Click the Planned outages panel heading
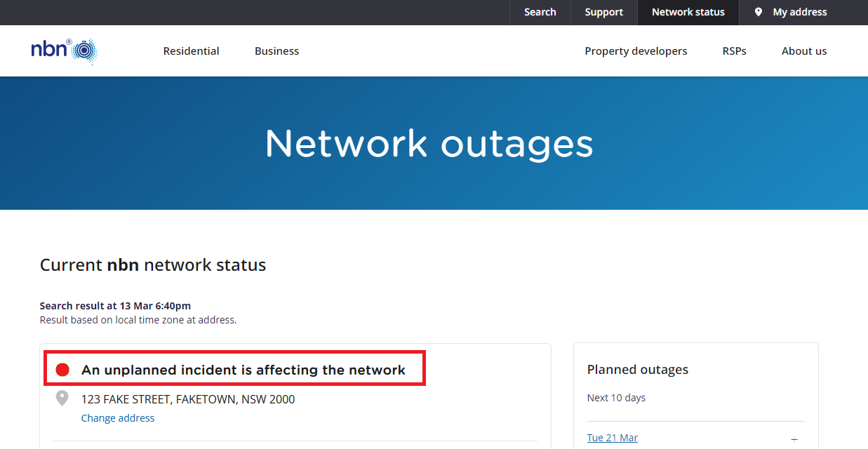This screenshot has height=449, width=868. 637,369
